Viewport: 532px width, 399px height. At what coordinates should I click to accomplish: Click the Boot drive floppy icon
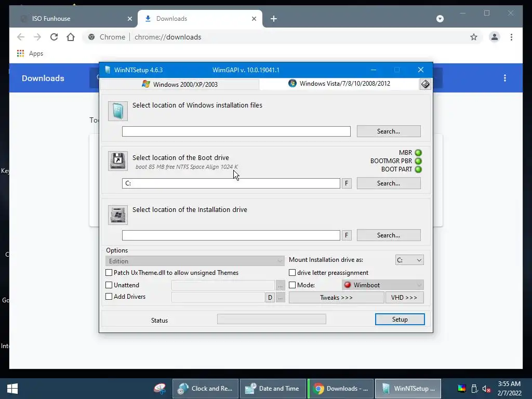tap(118, 161)
